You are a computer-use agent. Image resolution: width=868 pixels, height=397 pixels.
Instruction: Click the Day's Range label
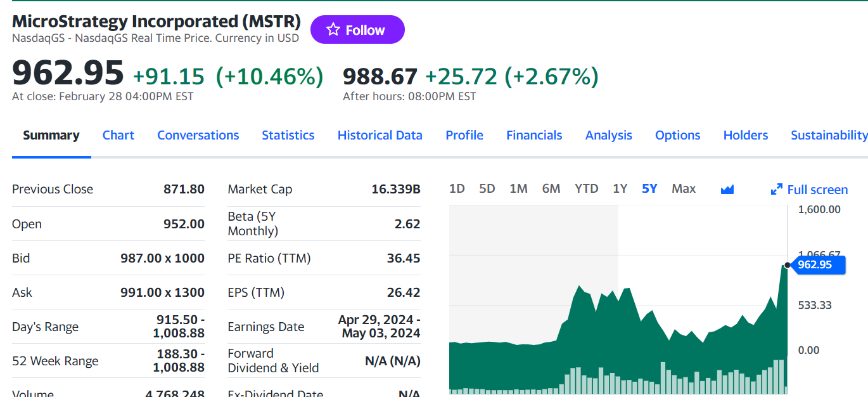coord(46,327)
